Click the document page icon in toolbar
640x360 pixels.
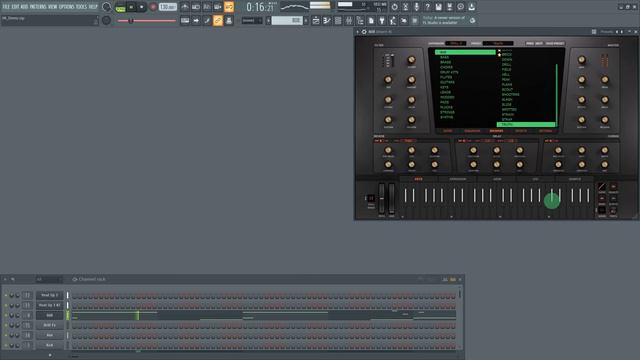click(371, 20)
